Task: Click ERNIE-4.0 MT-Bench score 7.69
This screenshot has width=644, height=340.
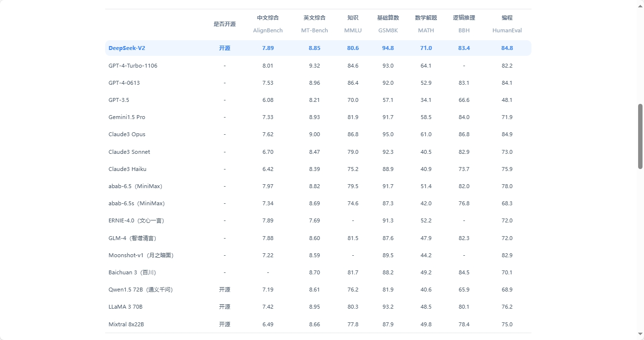Action: coord(314,220)
